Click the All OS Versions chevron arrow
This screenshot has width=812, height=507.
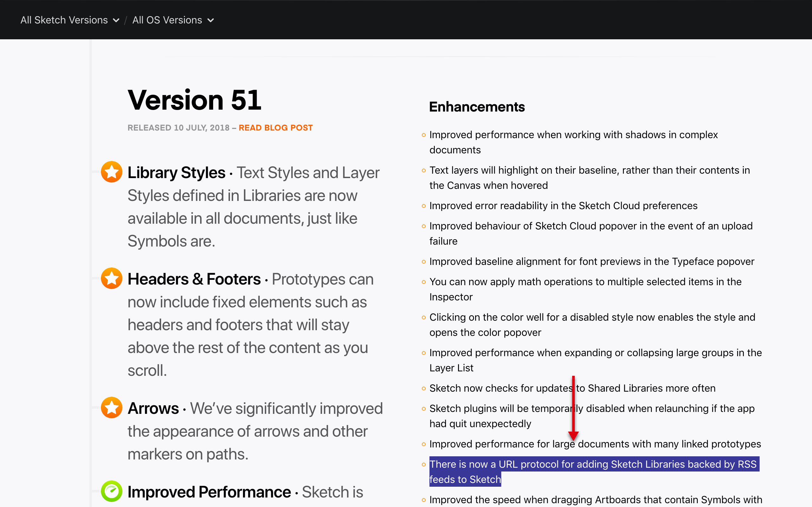pyautogui.click(x=211, y=21)
